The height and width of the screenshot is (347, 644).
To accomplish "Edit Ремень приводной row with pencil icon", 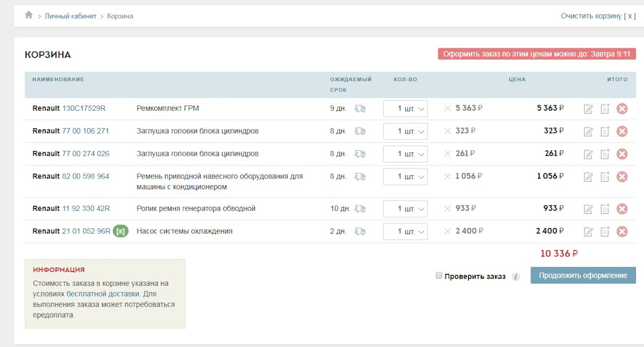I will click(x=588, y=177).
